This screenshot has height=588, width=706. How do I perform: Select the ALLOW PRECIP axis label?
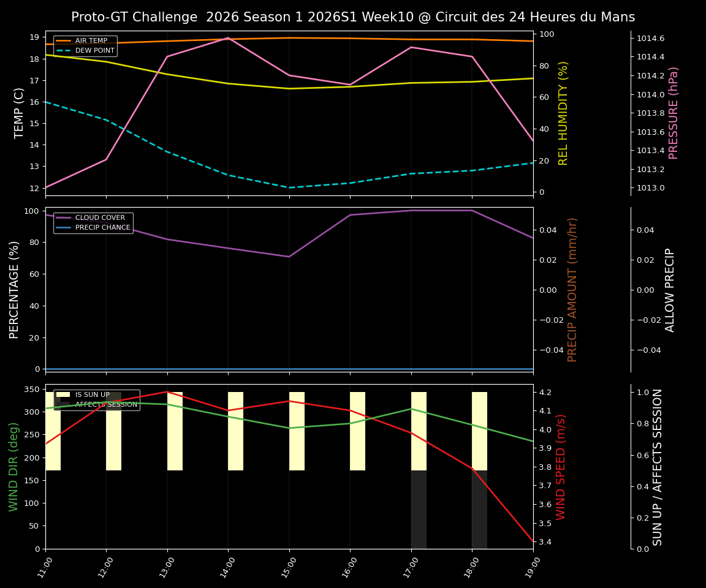tap(670, 288)
